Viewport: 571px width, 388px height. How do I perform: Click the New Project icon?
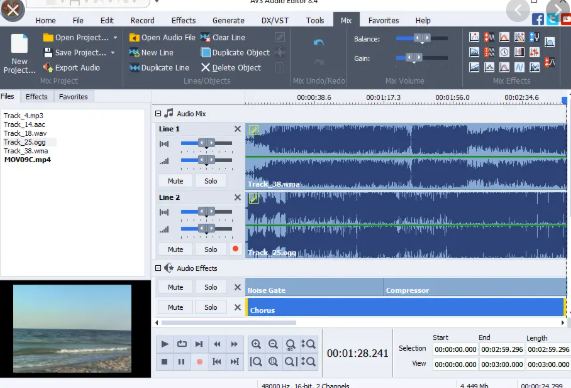(x=19, y=44)
